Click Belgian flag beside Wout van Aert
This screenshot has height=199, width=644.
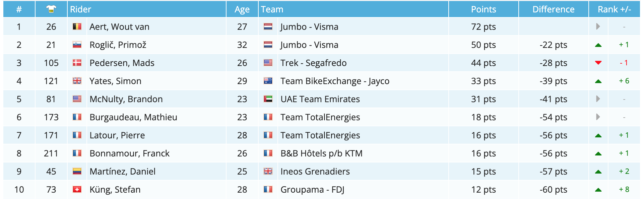pos(77,26)
